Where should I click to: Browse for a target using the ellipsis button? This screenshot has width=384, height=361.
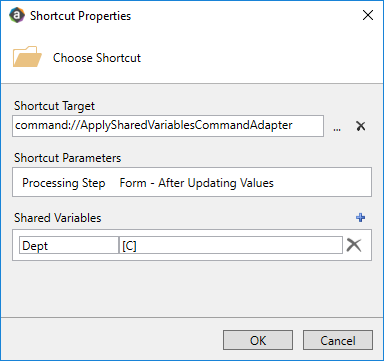point(337,127)
